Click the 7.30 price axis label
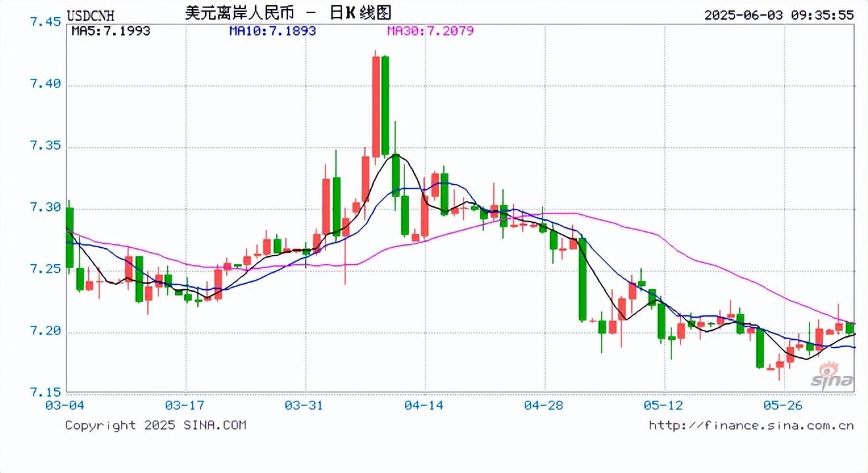Screen dimensions: 868x473 [x=46, y=208]
